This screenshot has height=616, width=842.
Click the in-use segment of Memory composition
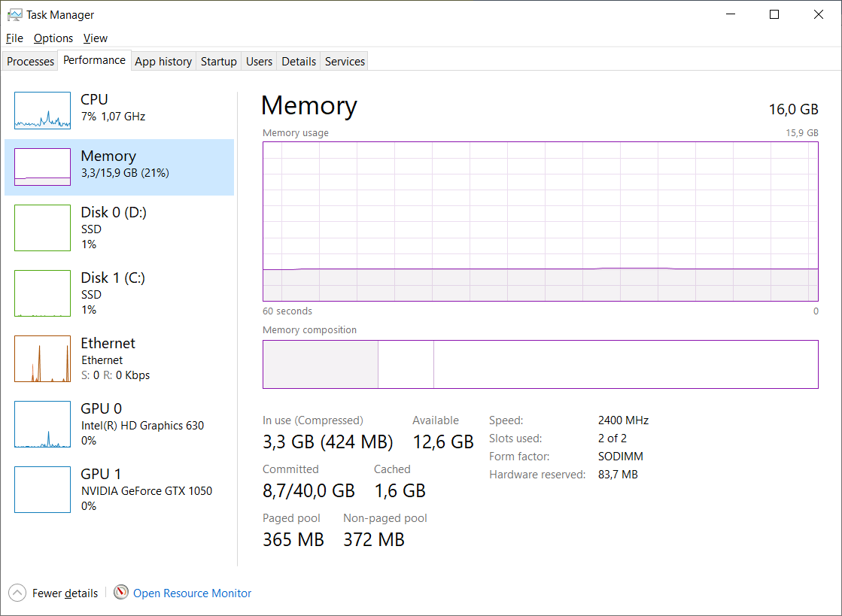click(x=321, y=364)
